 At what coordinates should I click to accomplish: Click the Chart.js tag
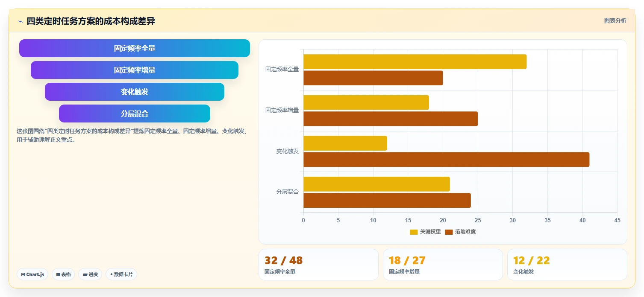32,274
